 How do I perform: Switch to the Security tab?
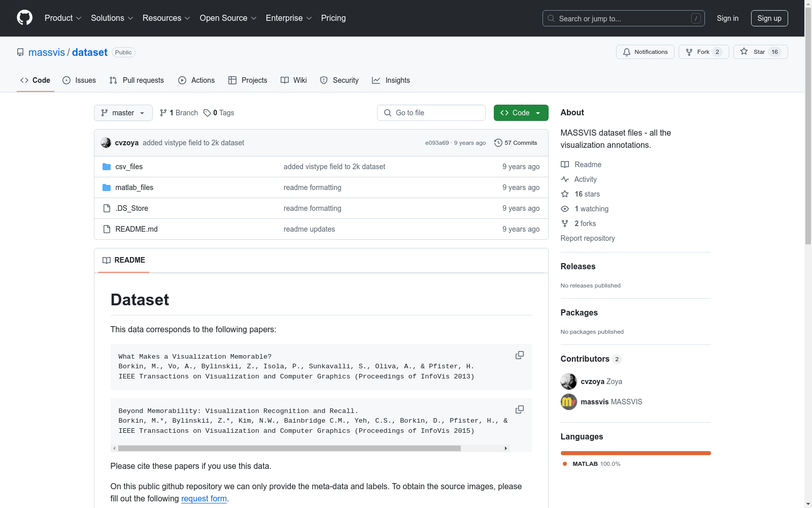340,80
